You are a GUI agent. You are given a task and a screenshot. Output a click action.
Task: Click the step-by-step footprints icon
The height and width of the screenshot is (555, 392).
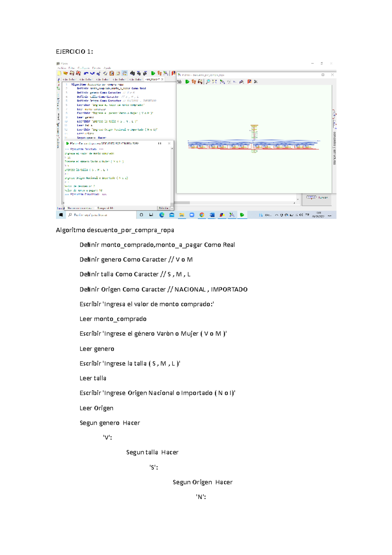[x=159, y=73]
